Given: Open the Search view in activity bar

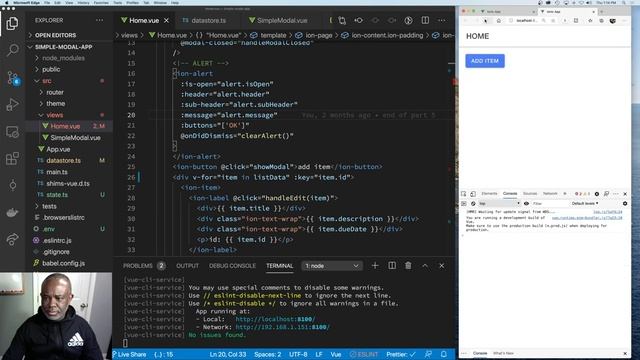Looking at the screenshot, I should 12,50.
